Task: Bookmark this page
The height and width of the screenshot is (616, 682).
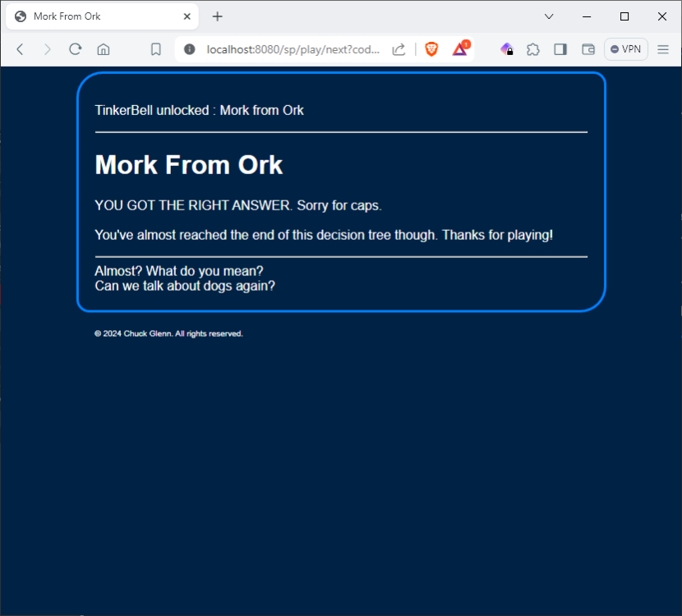Action: click(156, 49)
